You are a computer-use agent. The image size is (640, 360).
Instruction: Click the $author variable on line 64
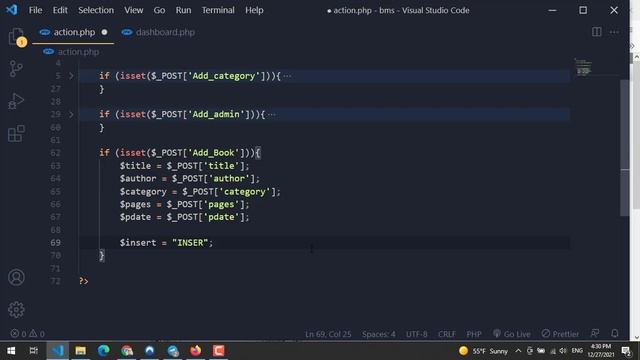[x=138, y=178]
